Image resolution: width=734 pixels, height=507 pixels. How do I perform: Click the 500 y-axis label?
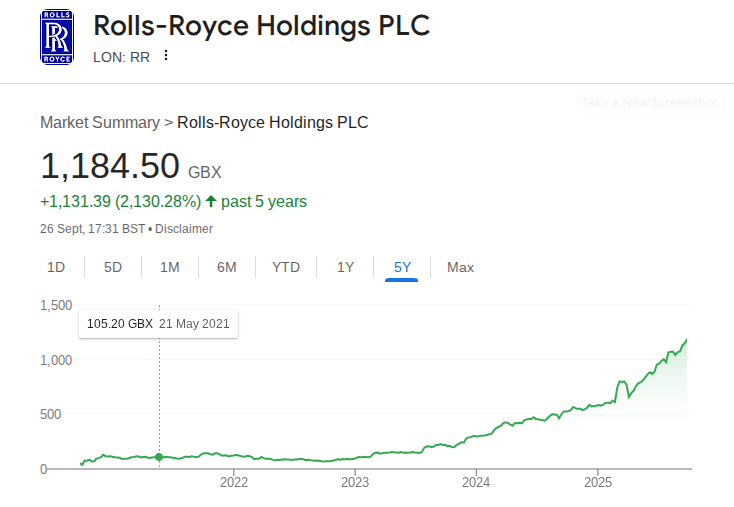(51, 414)
